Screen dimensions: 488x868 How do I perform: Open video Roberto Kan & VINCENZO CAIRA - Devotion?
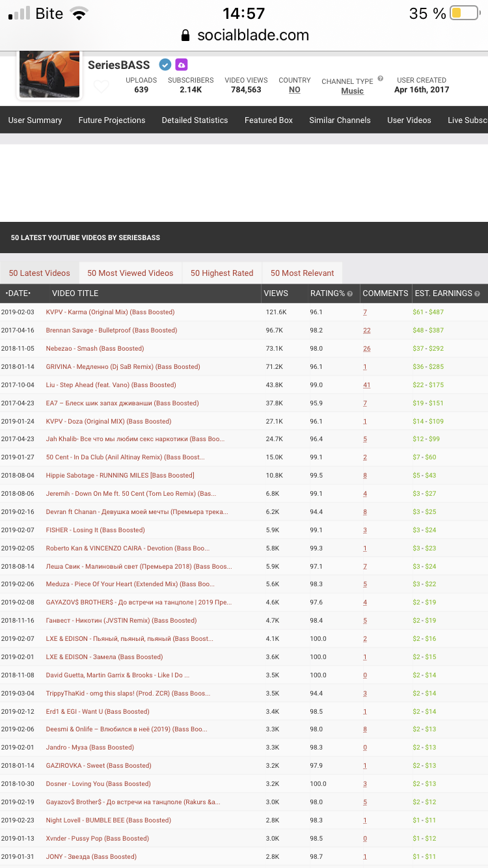pos(128,549)
